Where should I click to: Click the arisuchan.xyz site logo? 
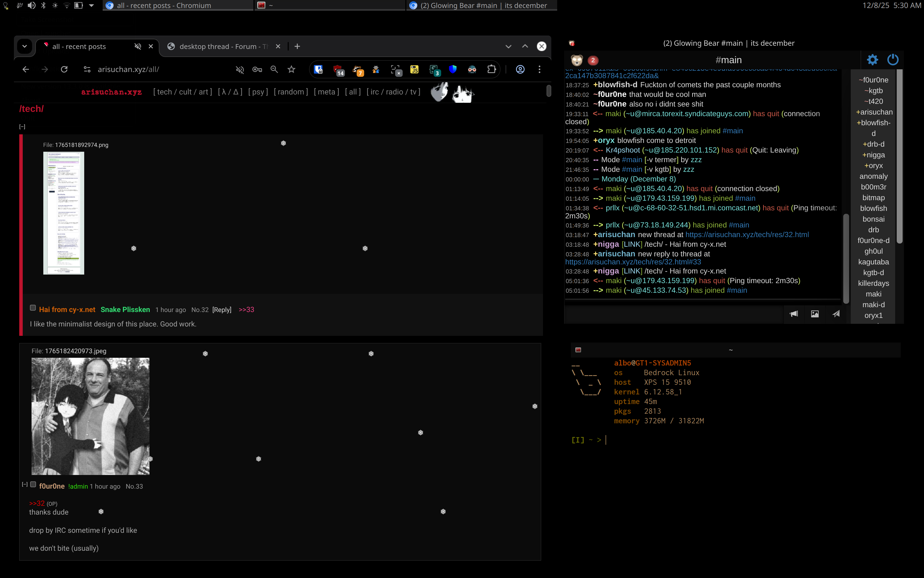pos(111,92)
